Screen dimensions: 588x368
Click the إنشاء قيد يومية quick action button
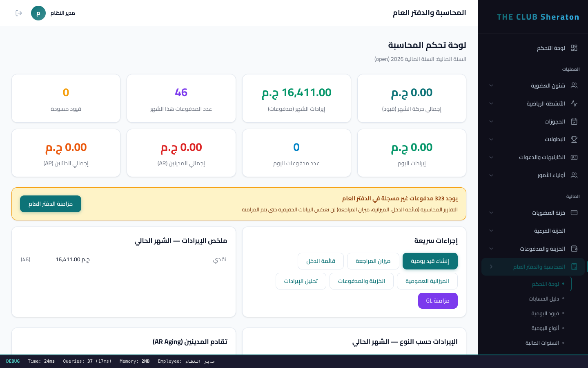pos(430,261)
